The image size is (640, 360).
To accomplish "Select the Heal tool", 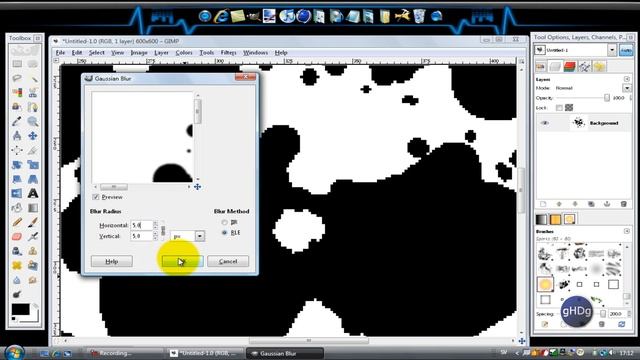I will (x=17, y=265).
